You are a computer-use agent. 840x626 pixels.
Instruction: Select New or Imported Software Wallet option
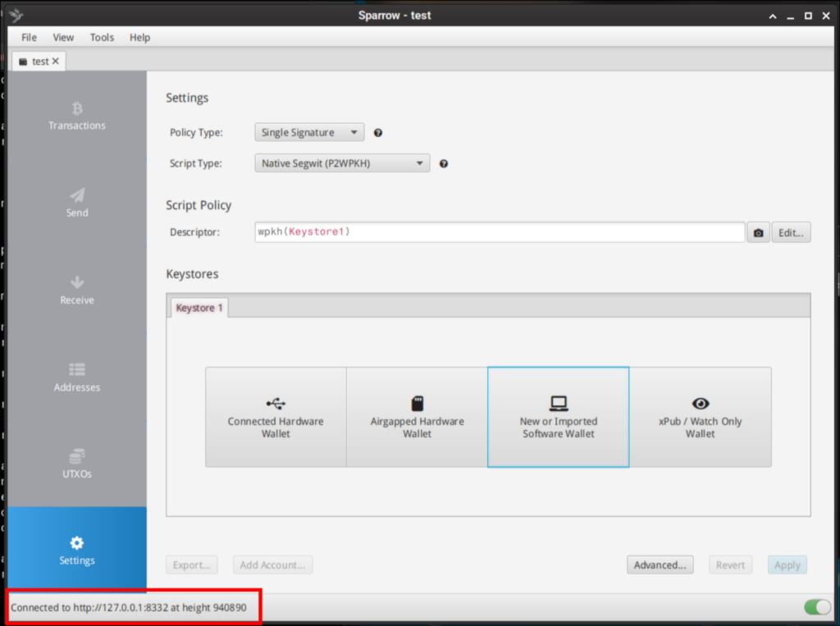pos(558,417)
